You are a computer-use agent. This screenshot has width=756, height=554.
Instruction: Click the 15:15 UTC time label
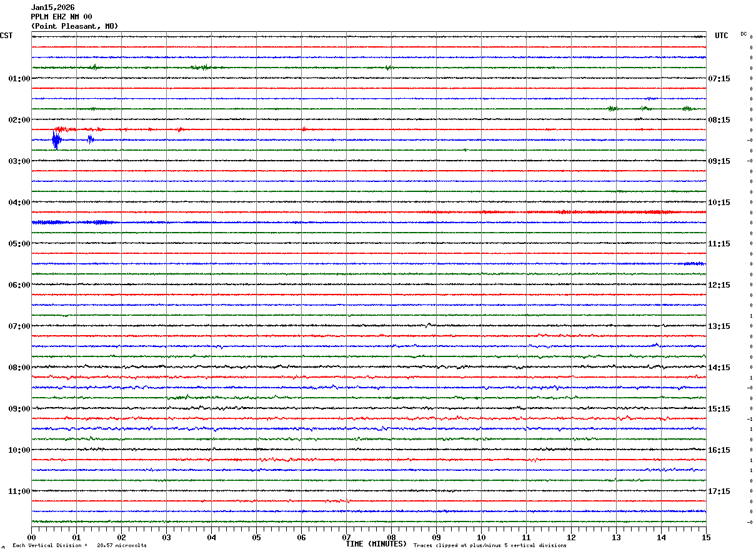click(x=719, y=409)
